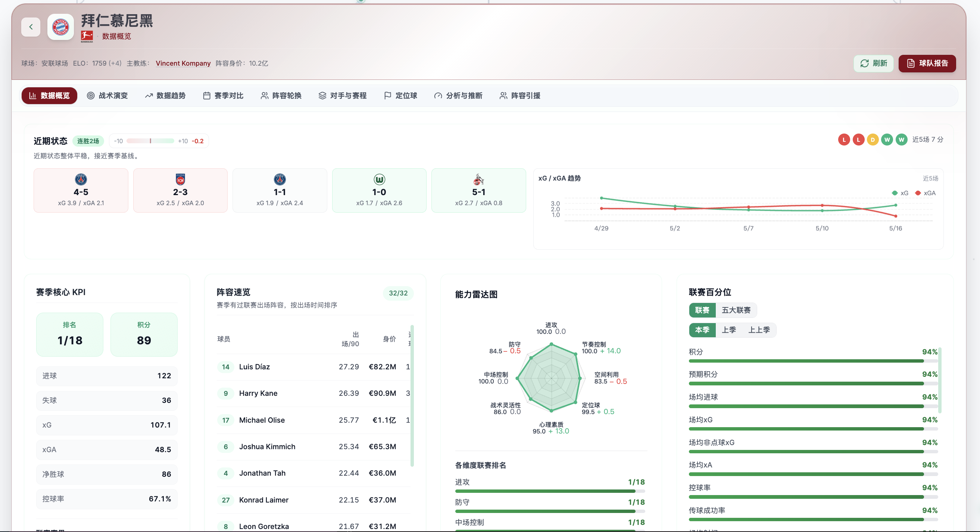Click the Bayern Munich club crest
The width and height of the screenshot is (980, 532).
pos(60,27)
